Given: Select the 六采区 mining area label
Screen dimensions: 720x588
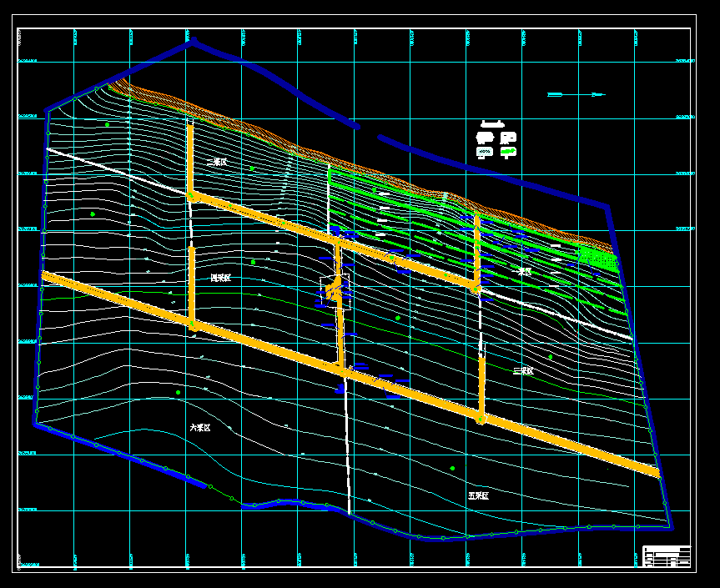Looking at the screenshot, I should pyautogui.click(x=200, y=428).
